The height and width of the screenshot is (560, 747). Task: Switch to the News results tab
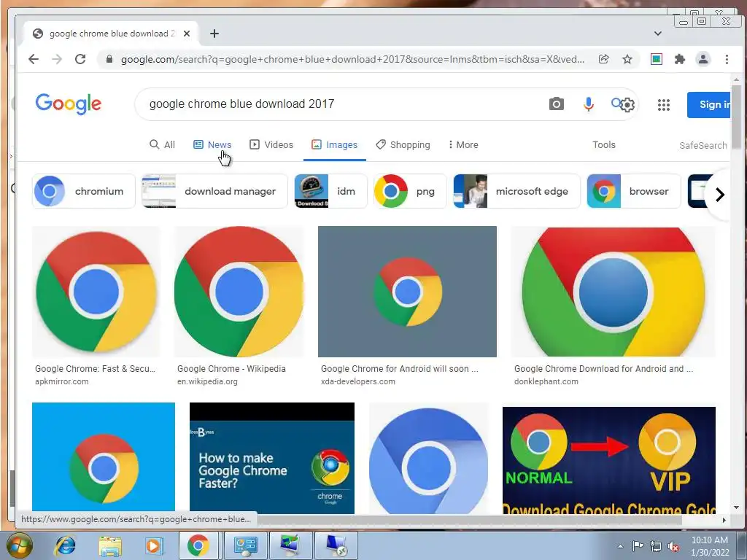[212, 145]
